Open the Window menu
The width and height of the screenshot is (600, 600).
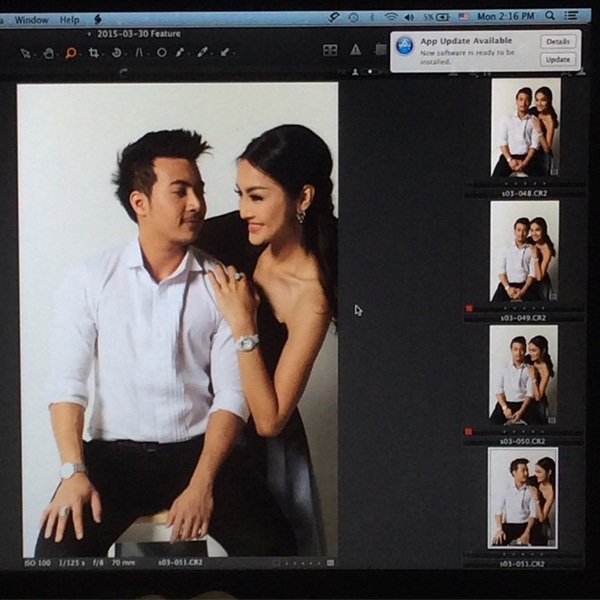[31, 20]
